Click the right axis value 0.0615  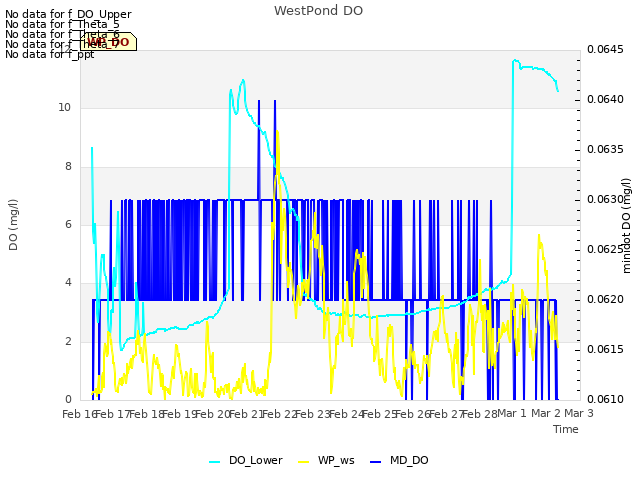[x=605, y=350]
